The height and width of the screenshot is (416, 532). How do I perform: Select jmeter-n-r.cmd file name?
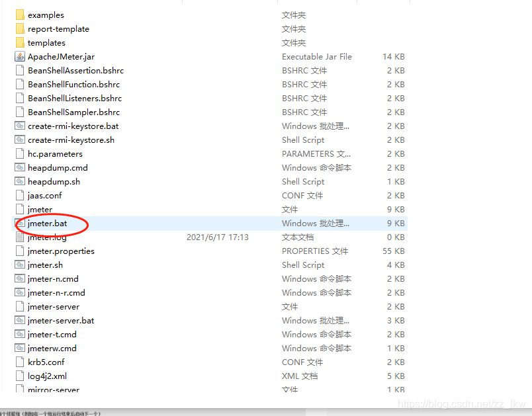(x=56, y=293)
